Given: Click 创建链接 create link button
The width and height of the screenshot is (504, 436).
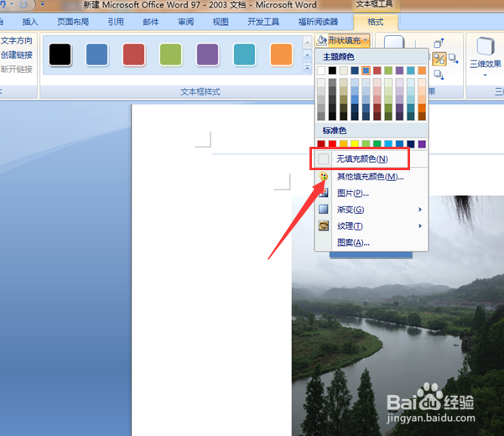Looking at the screenshot, I should 17,55.
